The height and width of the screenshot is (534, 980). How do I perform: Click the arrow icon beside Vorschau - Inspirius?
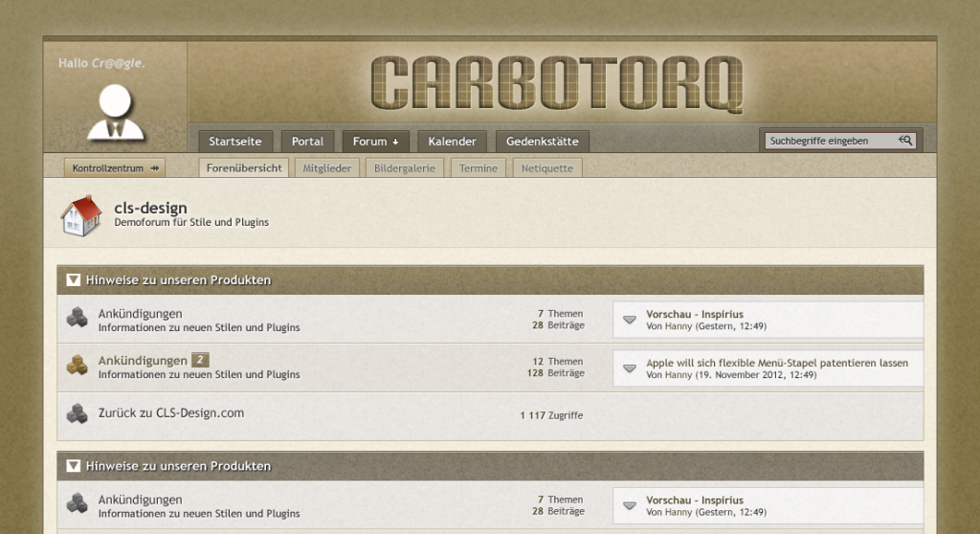(630, 320)
